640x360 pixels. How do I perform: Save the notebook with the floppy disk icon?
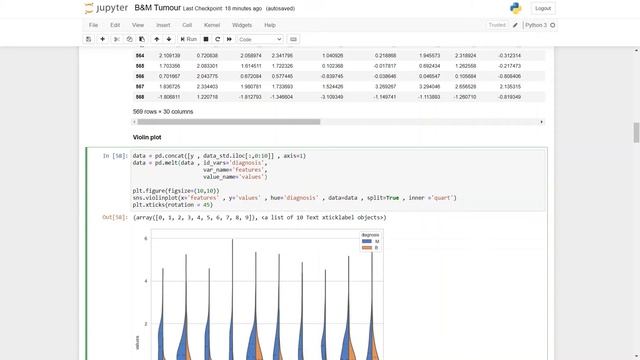coord(88,39)
